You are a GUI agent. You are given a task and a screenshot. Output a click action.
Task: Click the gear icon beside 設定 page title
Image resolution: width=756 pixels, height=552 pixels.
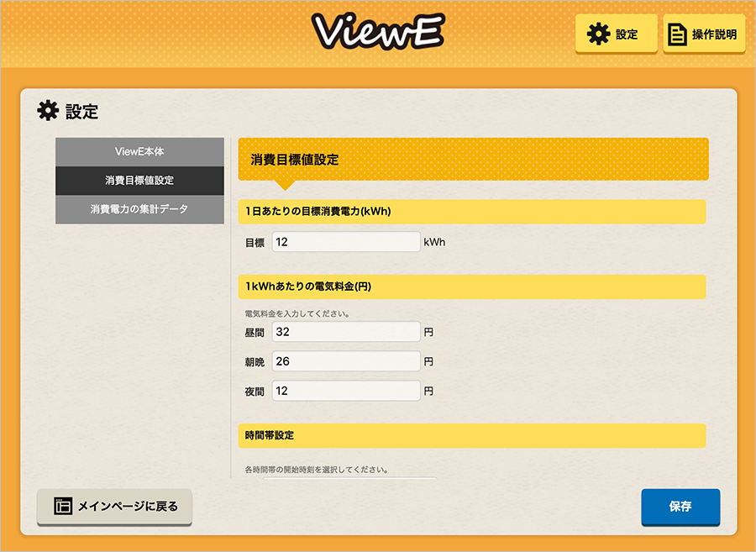click(48, 111)
